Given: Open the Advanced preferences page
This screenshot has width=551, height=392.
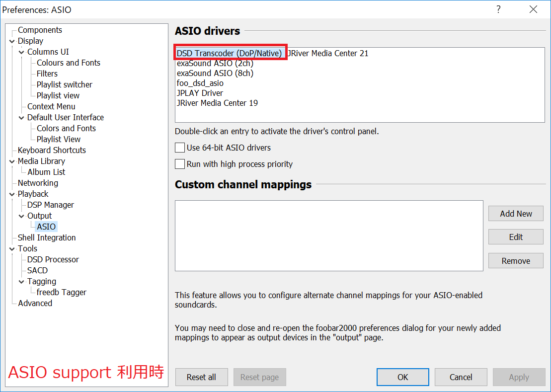Looking at the screenshot, I should (35, 303).
